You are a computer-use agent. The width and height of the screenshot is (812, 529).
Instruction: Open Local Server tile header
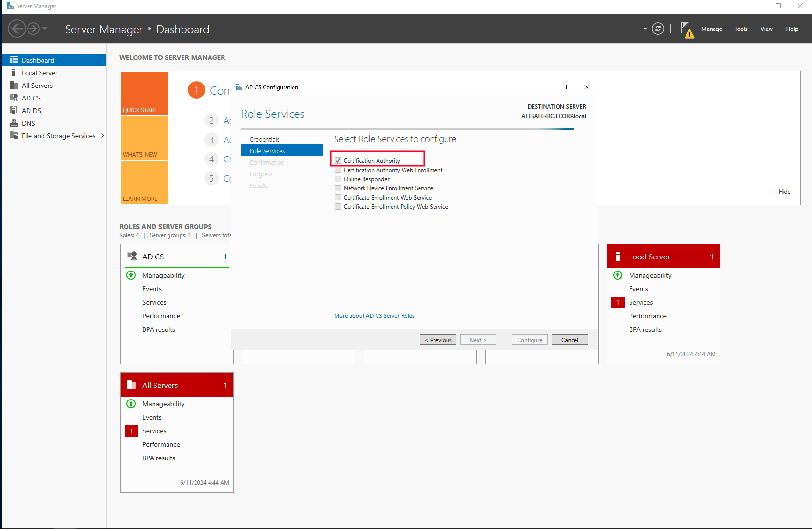663,257
